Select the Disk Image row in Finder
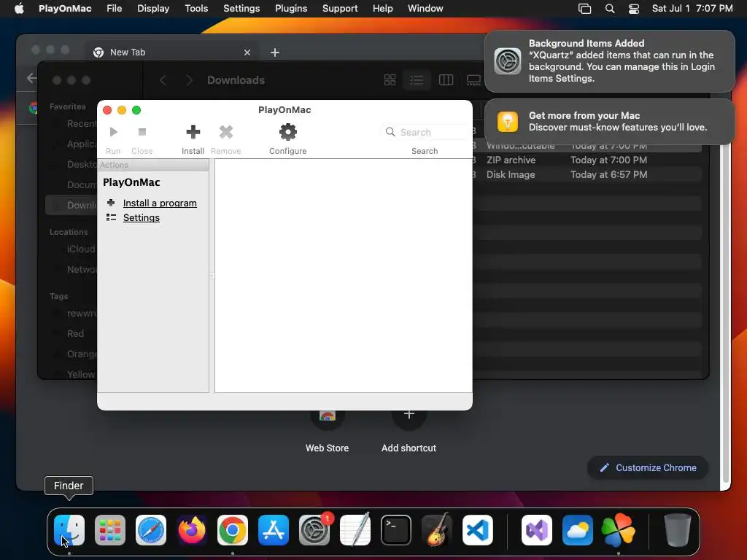 (587, 175)
